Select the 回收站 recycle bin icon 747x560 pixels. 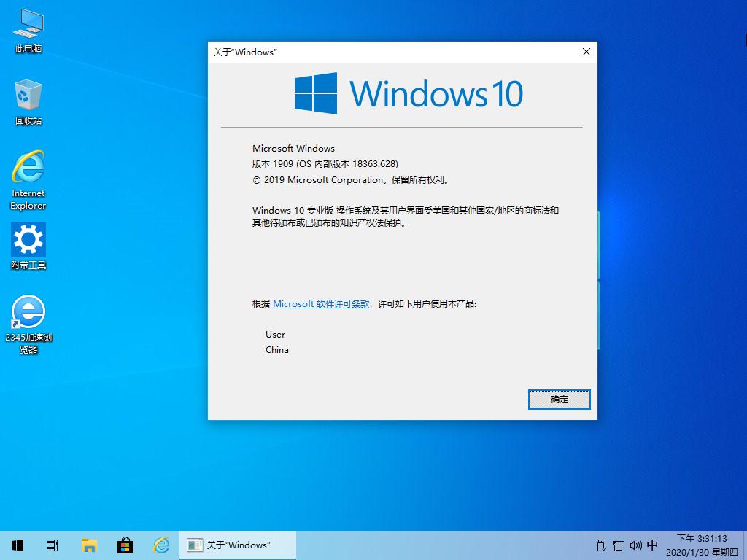pyautogui.click(x=28, y=103)
